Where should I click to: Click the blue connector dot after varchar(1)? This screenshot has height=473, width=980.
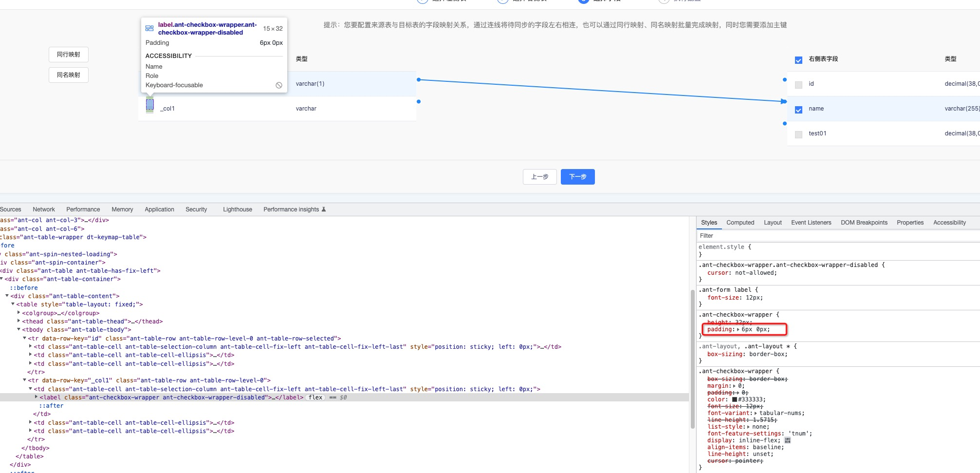click(419, 79)
